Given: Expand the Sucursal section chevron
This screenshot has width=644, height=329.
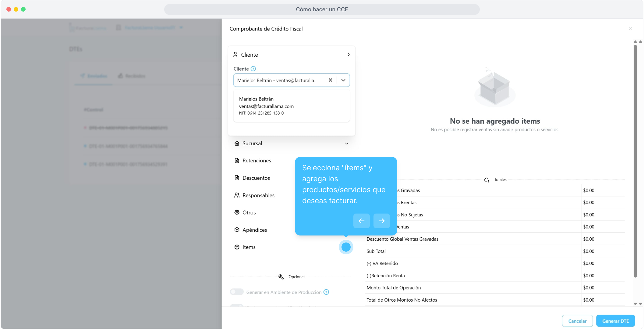Looking at the screenshot, I should 347,143.
